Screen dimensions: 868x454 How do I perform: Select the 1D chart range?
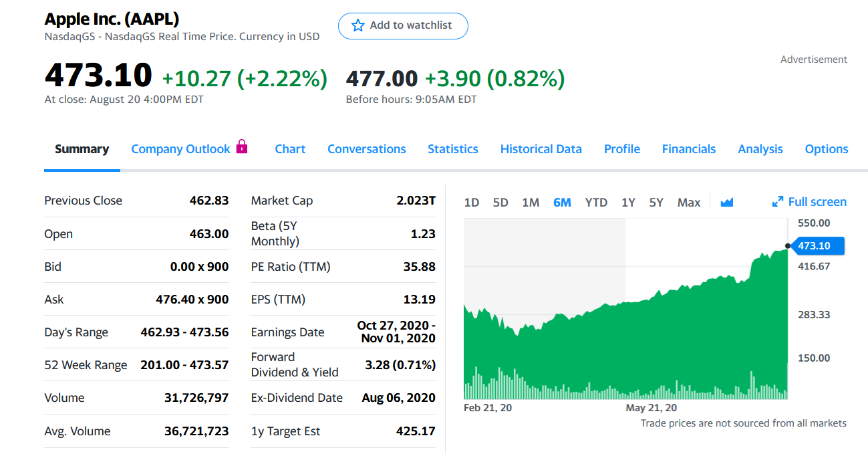472,202
